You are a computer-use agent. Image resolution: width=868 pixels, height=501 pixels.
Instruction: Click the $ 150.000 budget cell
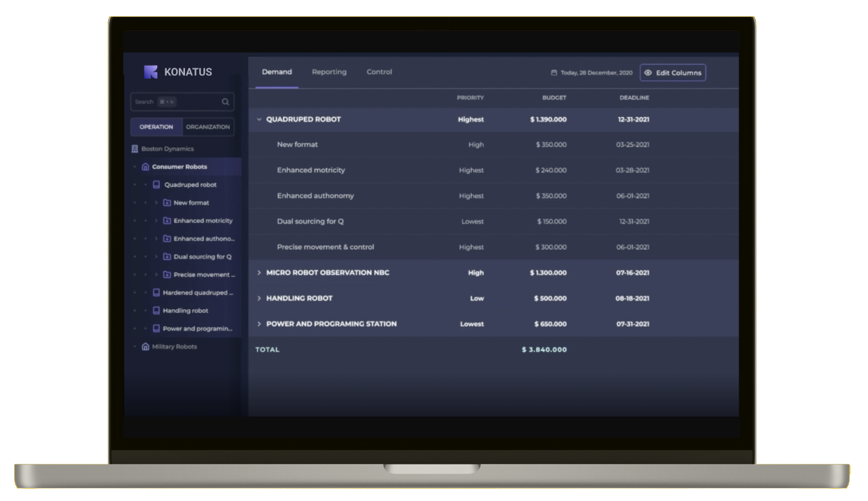click(552, 221)
